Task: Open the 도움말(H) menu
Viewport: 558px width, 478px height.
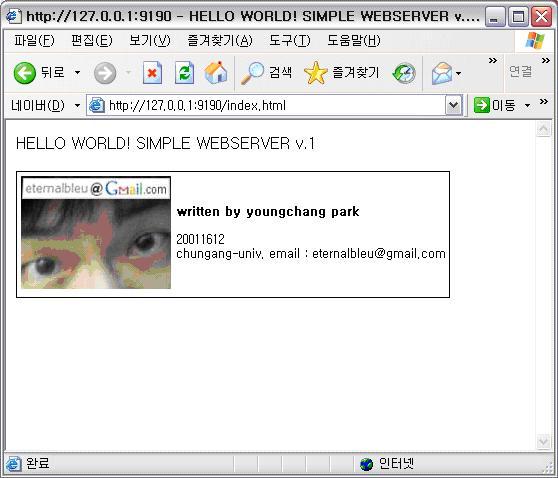Action: point(354,41)
